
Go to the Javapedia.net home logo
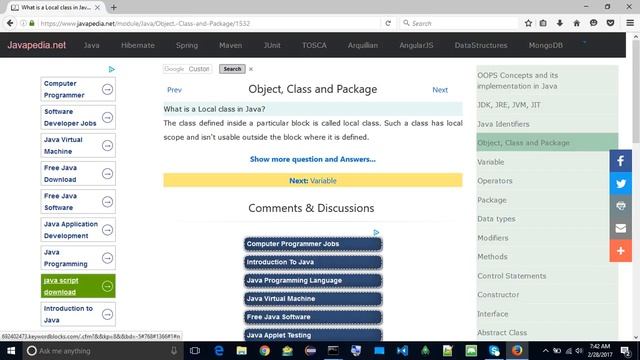[36, 45]
